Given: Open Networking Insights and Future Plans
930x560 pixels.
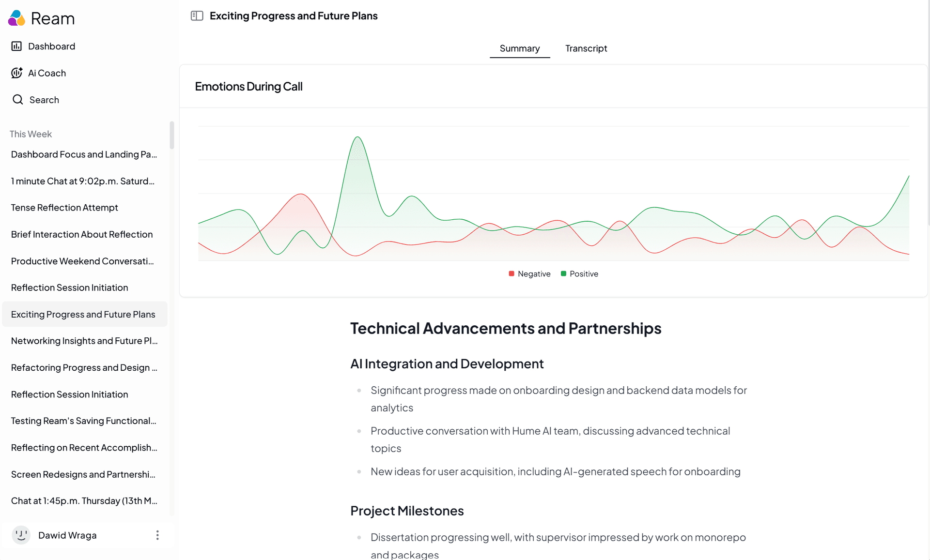Looking at the screenshot, I should (x=84, y=341).
